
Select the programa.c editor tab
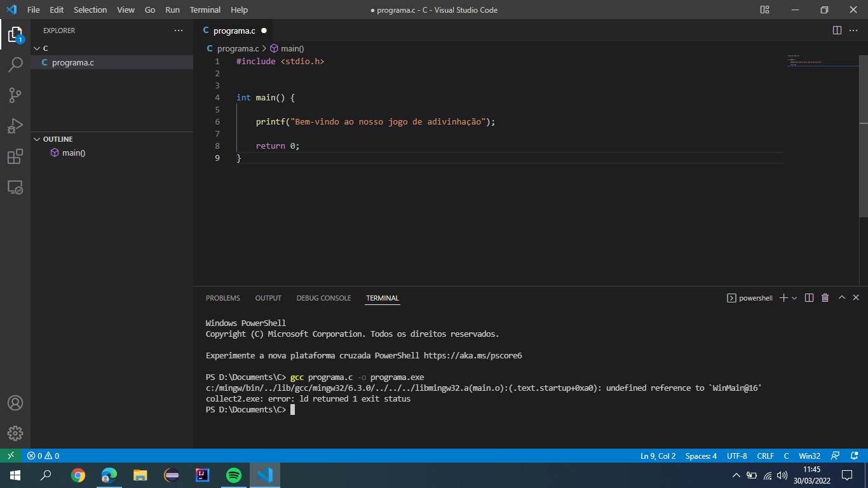[234, 30]
